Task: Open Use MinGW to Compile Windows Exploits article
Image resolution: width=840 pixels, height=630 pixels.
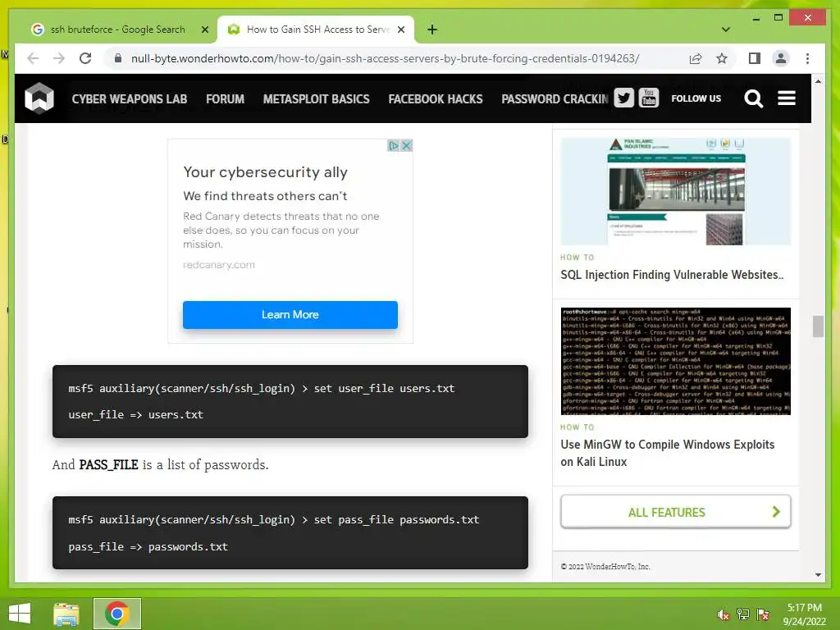Action: [x=668, y=453]
